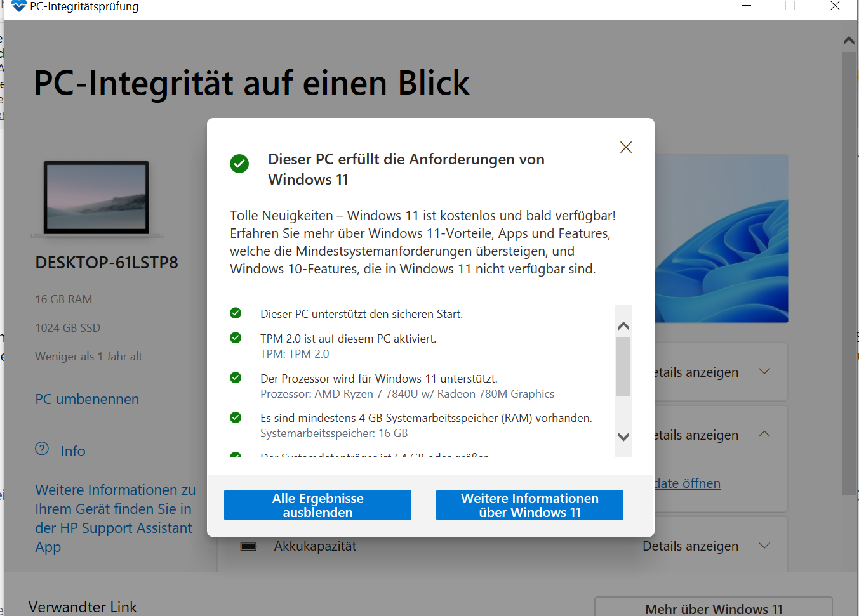
Task: Click Details anzeigen in Akkukapazität row
Action: pyautogui.click(x=690, y=546)
